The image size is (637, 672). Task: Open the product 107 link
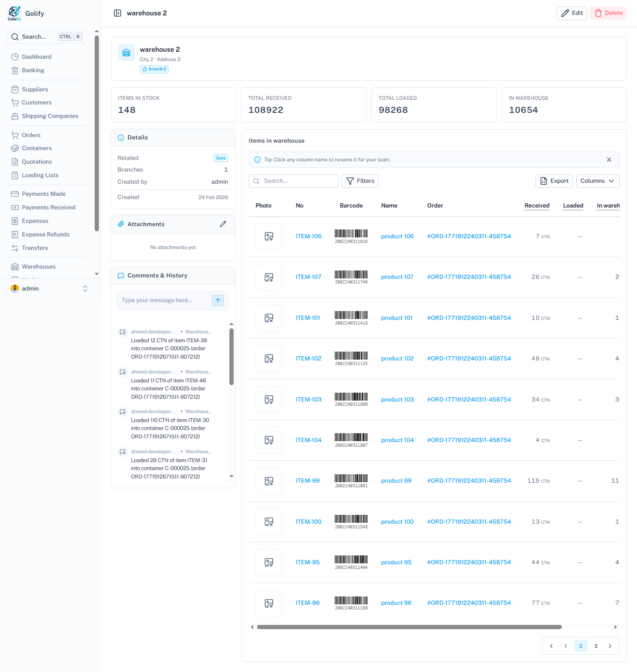tap(397, 277)
